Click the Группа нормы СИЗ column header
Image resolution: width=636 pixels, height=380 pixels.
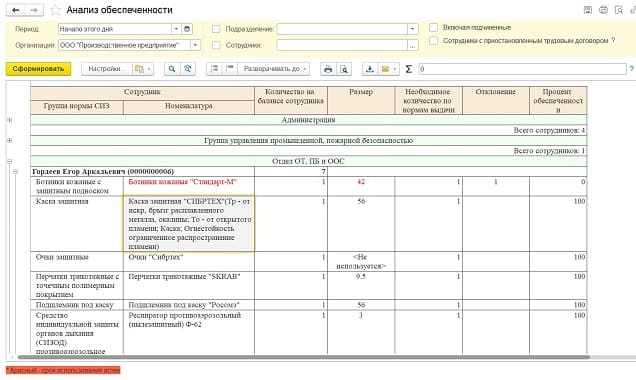[x=77, y=107]
